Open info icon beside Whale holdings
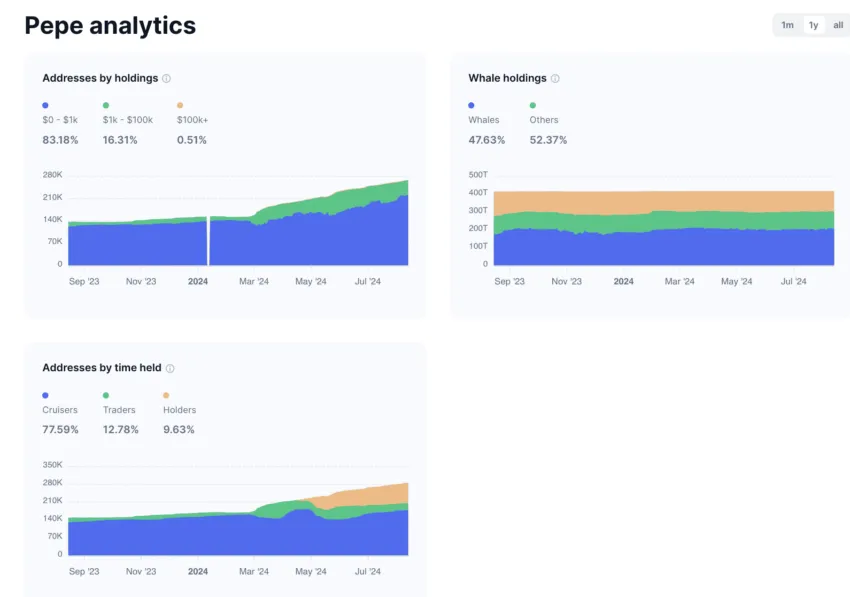The image size is (850, 597). pos(555,79)
